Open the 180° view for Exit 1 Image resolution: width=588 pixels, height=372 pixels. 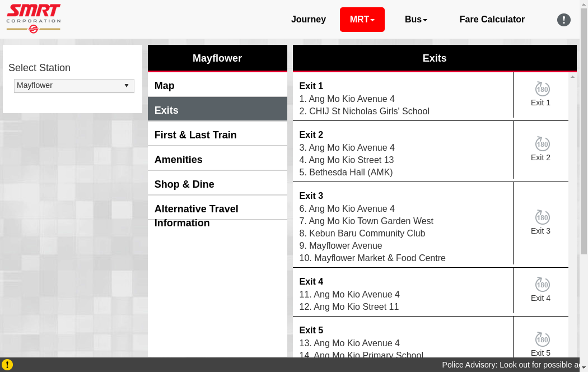(x=541, y=94)
